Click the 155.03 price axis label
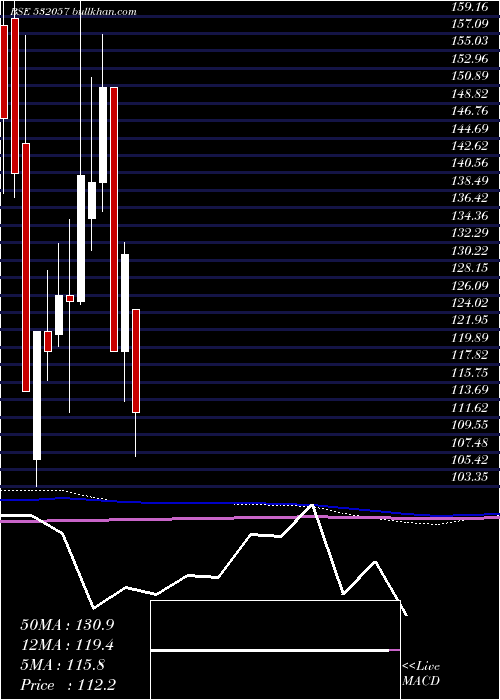Screen dimensions: 500x700 [469, 42]
